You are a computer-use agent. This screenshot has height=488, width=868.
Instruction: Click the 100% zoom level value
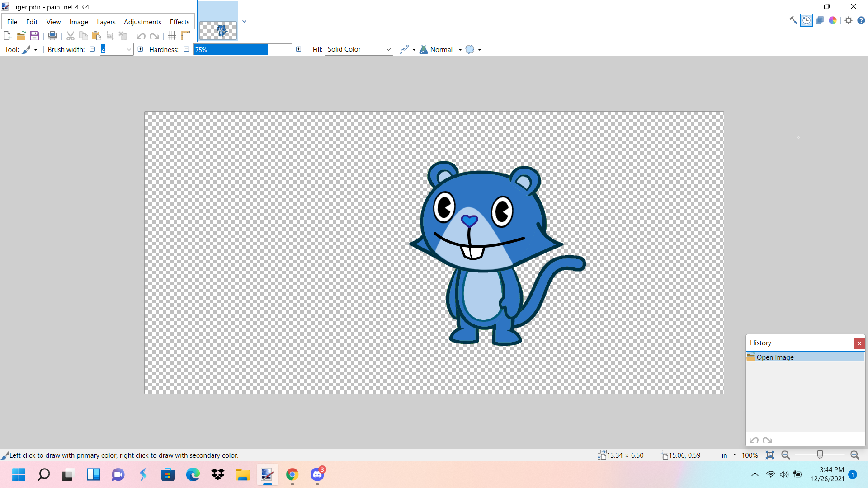[x=750, y=455]
